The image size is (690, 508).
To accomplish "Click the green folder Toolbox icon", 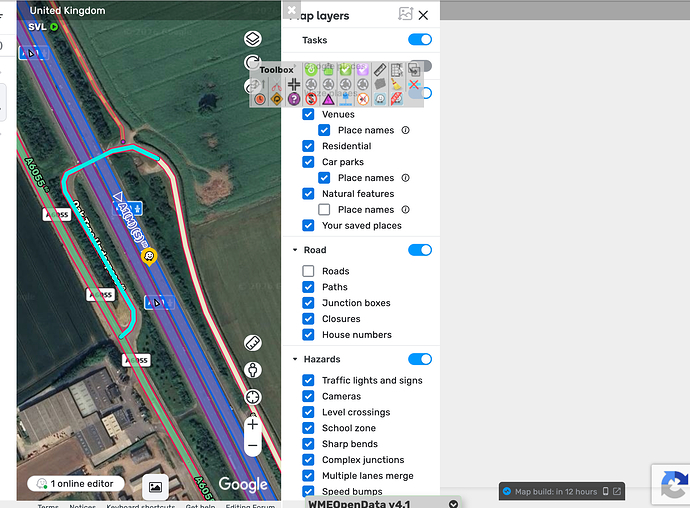I will 328,70.
